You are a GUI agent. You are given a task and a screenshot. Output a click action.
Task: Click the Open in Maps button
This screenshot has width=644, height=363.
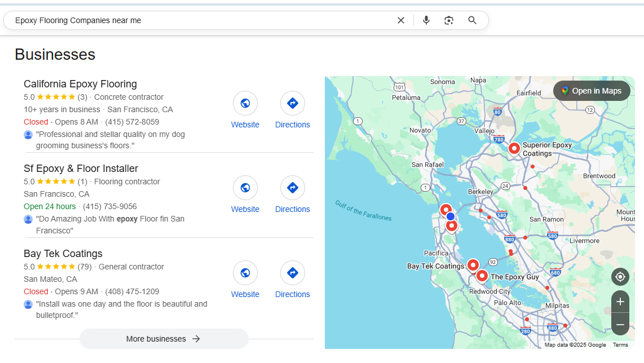click(x=591, y=91)
